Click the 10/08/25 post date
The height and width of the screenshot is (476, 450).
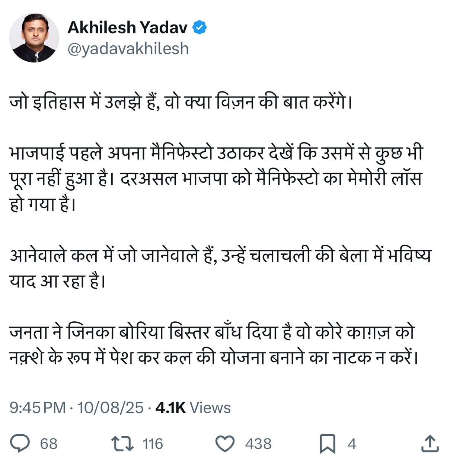[x=110, y=408]
